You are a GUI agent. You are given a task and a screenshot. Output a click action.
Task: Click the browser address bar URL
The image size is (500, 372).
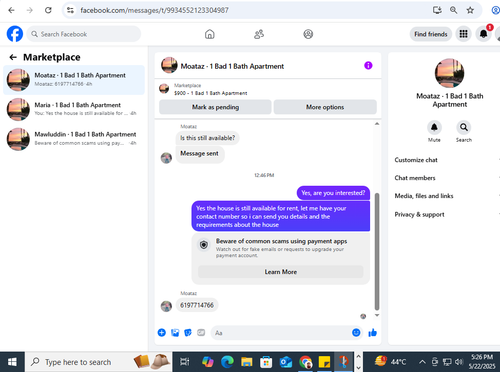154,10
